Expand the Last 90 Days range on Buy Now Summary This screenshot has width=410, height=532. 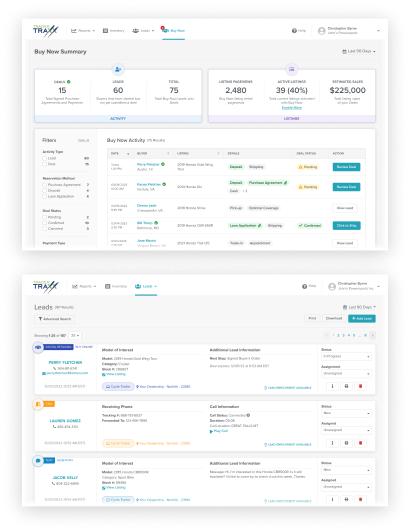point(359,51)
